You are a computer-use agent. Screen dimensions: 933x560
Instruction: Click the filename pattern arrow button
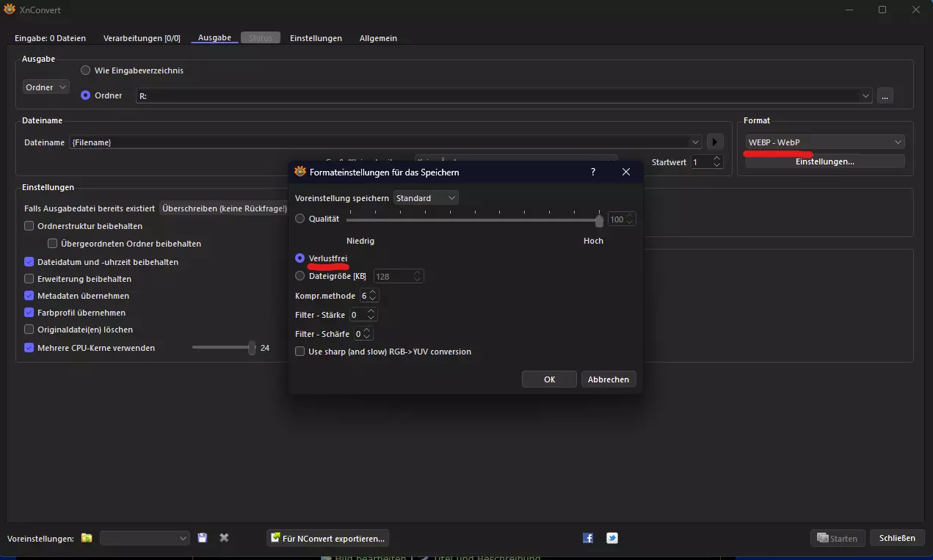pyautogui.click(x=715, y=142)
